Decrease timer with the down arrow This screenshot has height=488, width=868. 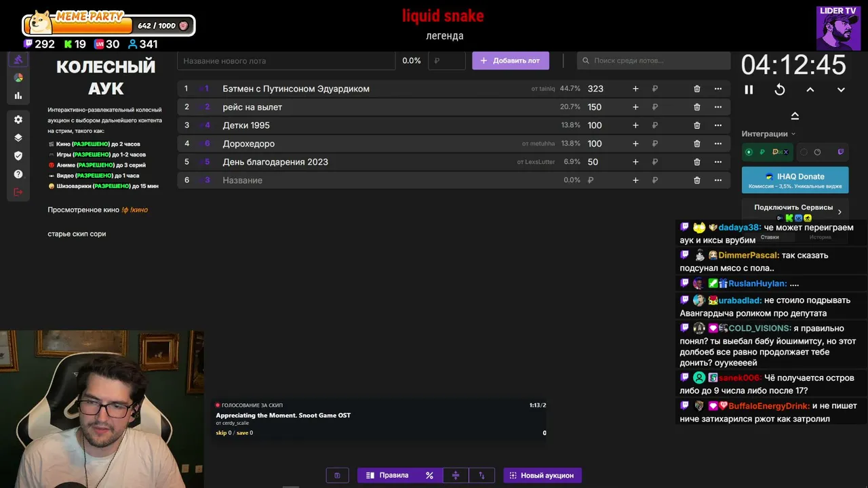tap(841, 89)
